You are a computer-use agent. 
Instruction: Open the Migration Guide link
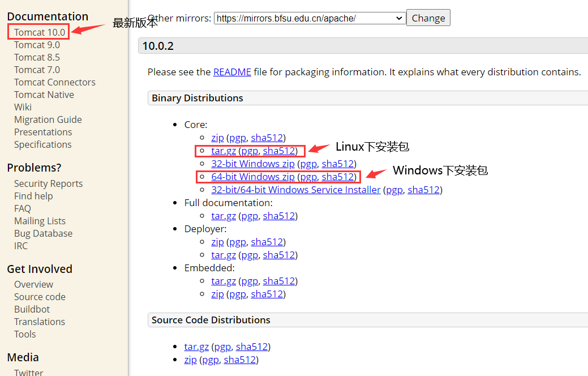click(48, 119)
